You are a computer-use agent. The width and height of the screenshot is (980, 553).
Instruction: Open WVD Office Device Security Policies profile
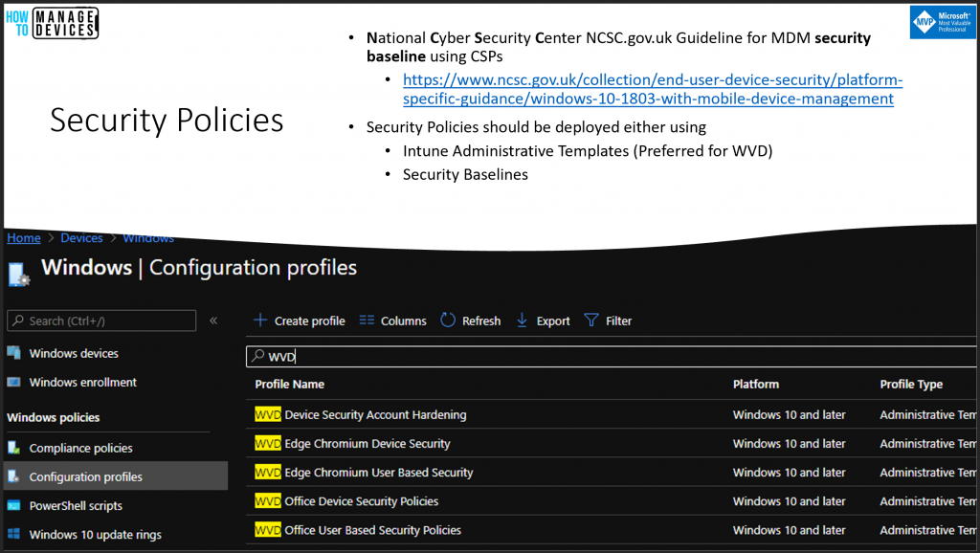point(346,500)
